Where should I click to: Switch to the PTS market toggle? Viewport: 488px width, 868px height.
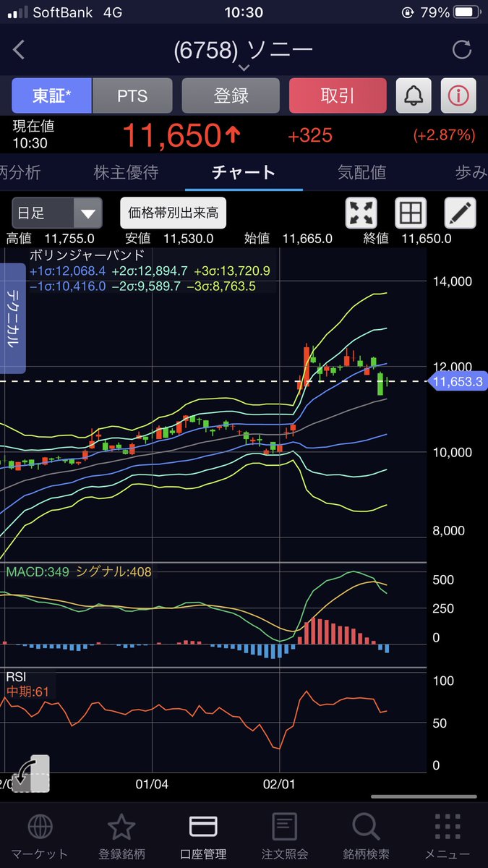click(x=132, y=95)
